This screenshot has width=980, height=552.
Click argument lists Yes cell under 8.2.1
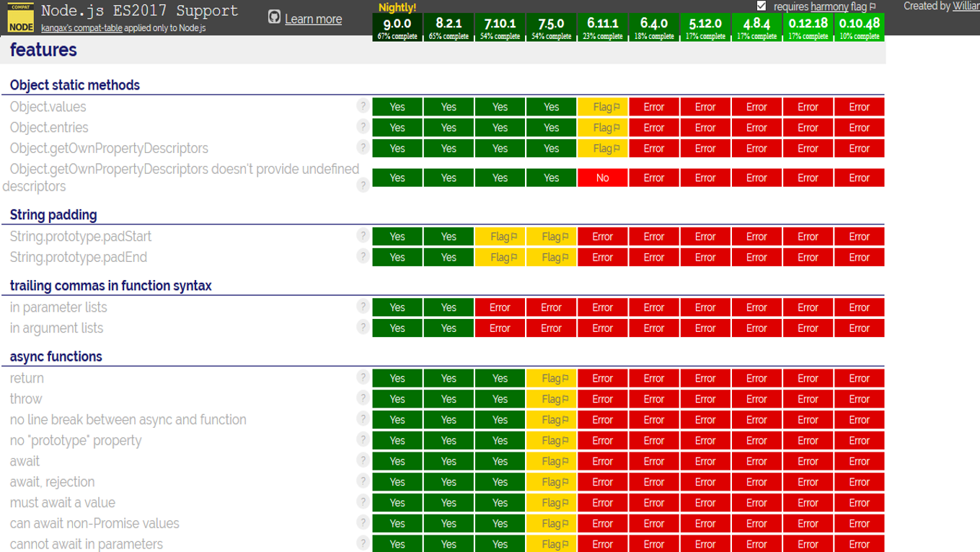449,328
